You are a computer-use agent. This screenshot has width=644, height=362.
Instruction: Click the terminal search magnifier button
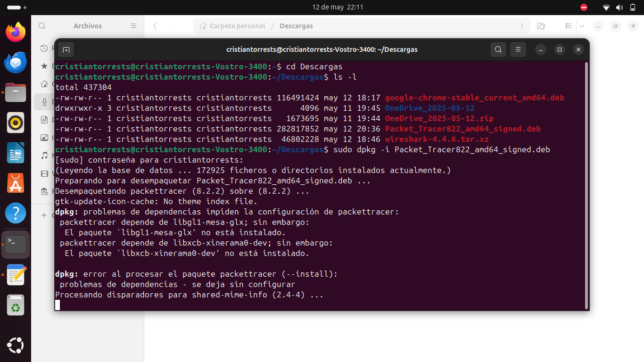(x=498, y=49)
